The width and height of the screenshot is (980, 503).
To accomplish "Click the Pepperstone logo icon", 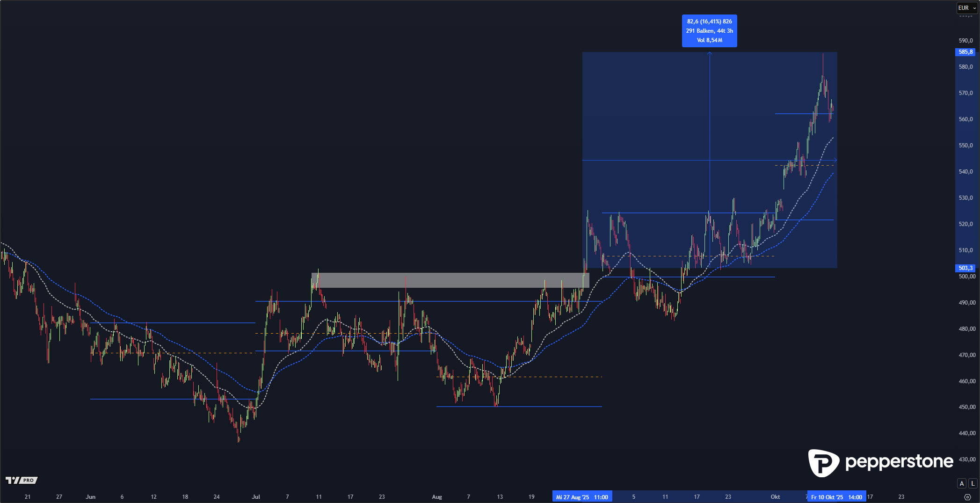I will coord(823,463).
